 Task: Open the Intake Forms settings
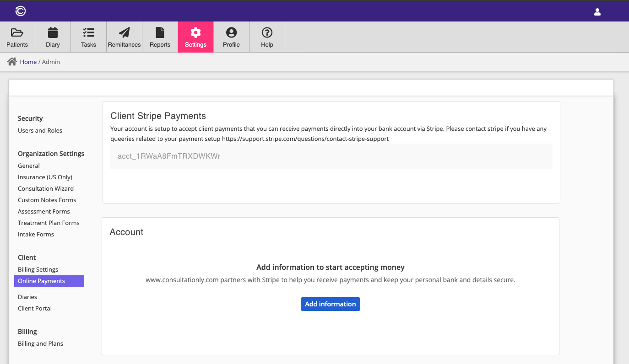[x=36, y=234]
